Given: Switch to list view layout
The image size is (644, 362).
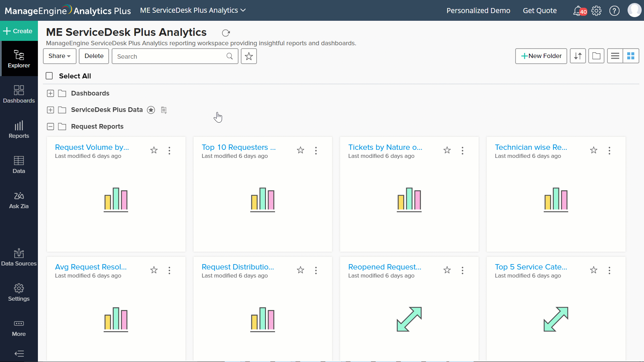Looking at the screenshot, I should click(x=615, y=56).
